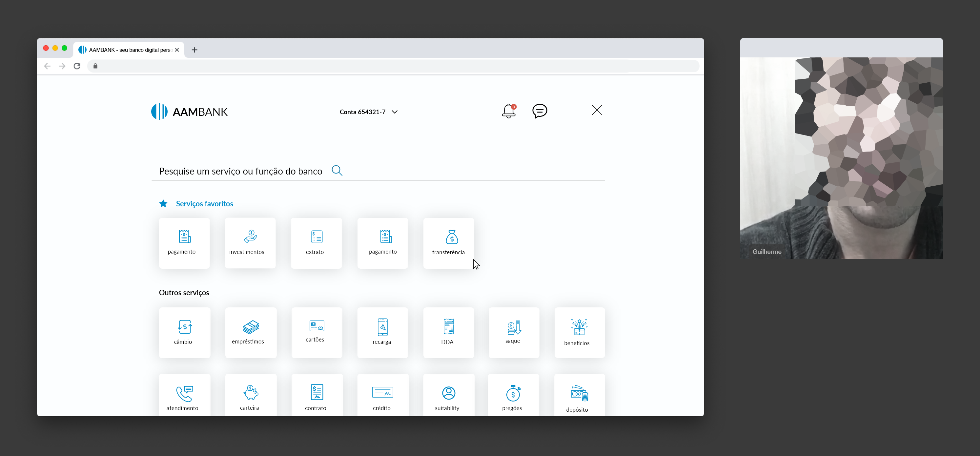Viewport: 980px width, 456px height.
Task: Open the first pagamento favorite card
Action: point(184,243)
